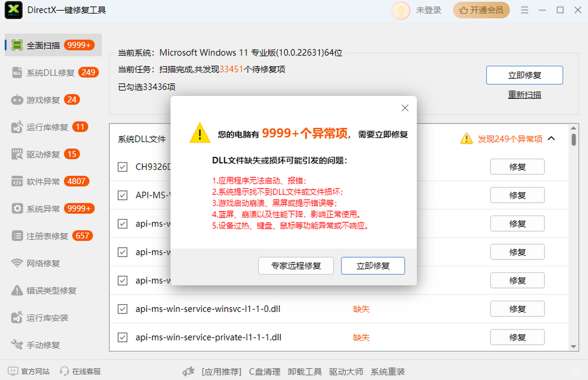
Task: Click 立即修复 button at top right
Action: [524, 75]
